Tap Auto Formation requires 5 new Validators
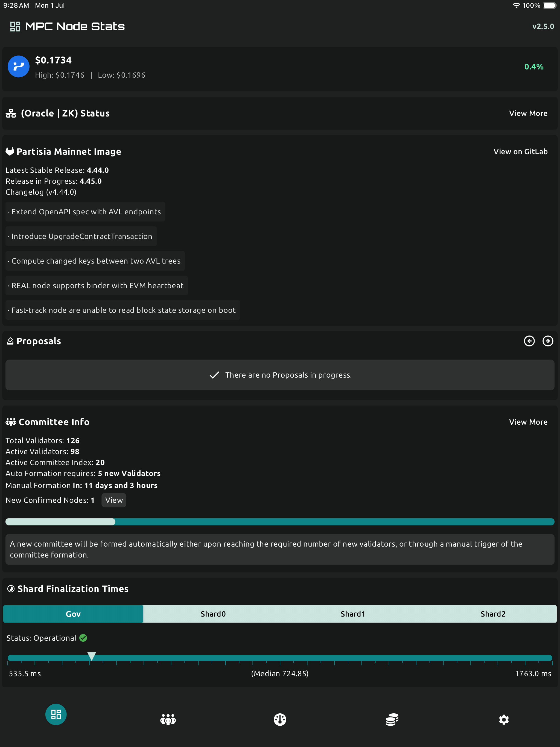 pos(83,474)
